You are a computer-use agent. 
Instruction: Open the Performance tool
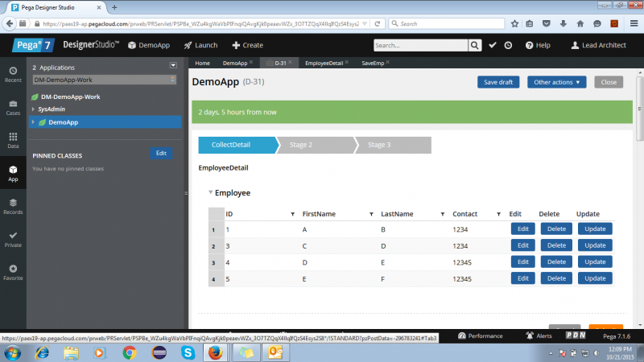tap(480, 335)
